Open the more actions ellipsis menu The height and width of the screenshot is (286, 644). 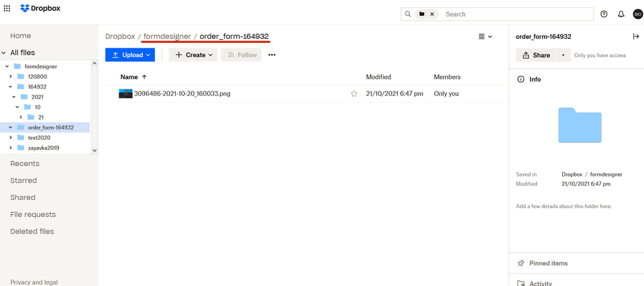coord(272,55)
